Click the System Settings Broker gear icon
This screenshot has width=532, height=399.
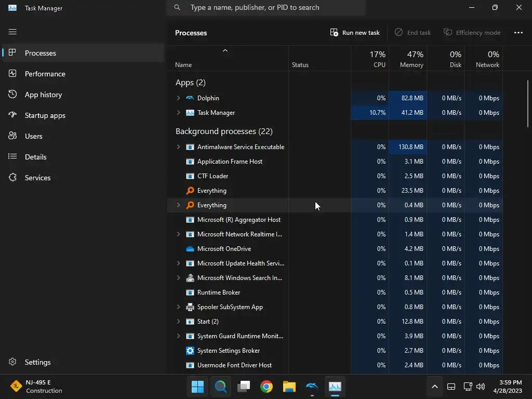click(x=190, y=351)
